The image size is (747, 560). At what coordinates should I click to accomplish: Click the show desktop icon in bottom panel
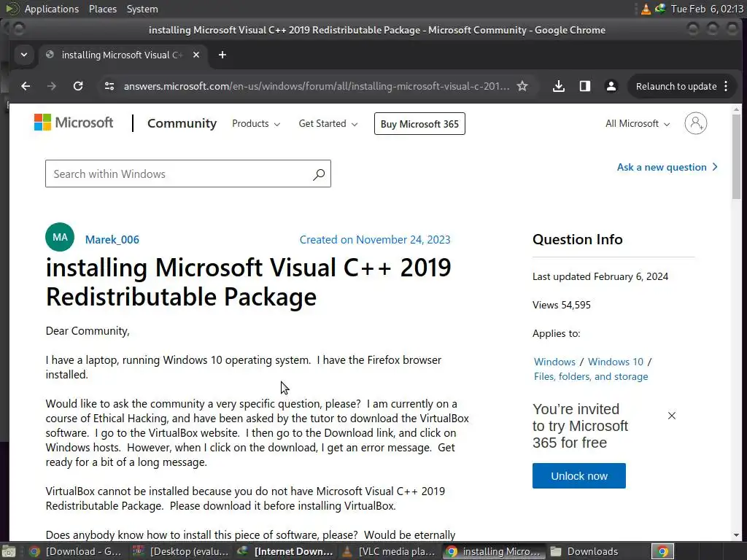(x=9, y=551)
